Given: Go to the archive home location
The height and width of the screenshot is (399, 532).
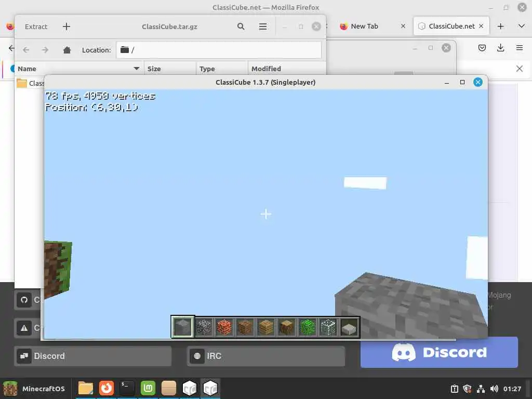Looking at the screenshot, I should click(67, 50).
